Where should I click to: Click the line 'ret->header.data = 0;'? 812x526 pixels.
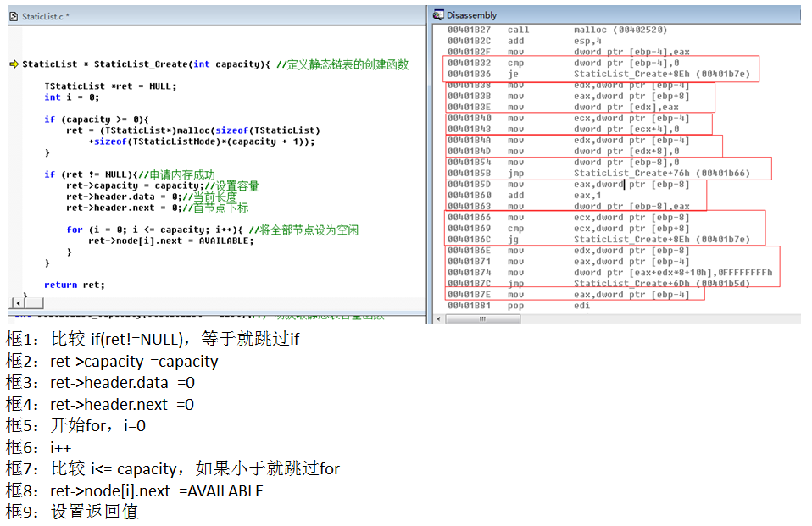151,197
